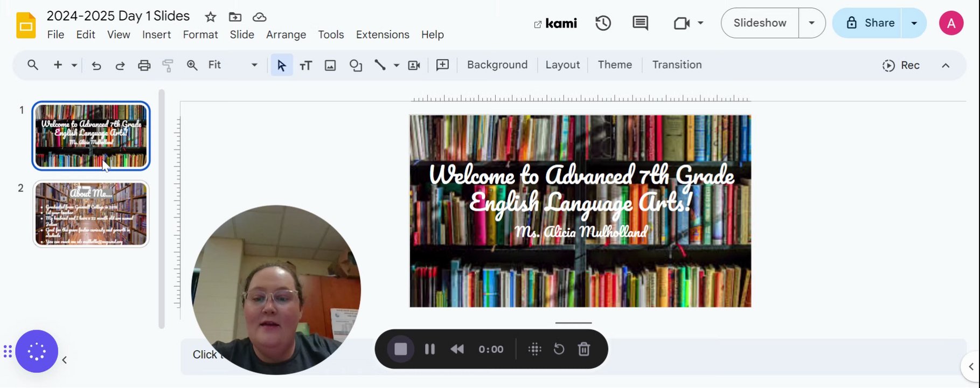
Task: Print the presentation
Action: [144, 66]
